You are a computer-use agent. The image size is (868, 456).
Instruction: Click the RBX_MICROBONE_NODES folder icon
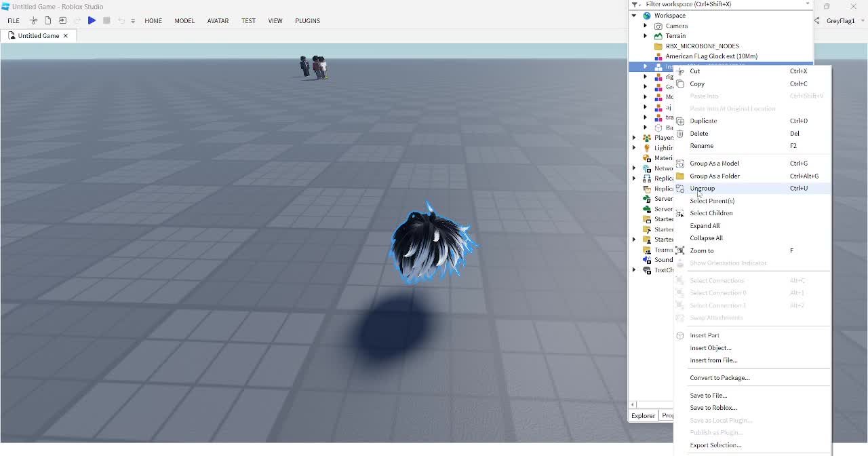pyautogui.click(x=658, y=46)
